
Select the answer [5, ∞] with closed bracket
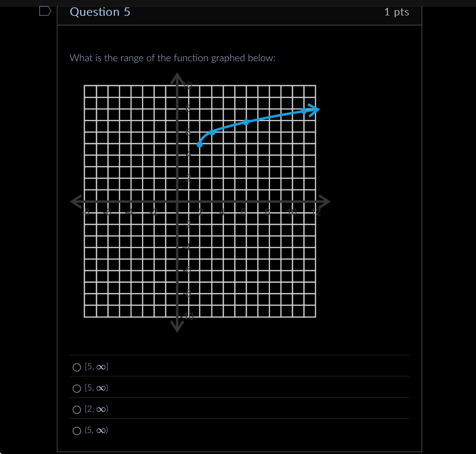[x=77, y=367]
